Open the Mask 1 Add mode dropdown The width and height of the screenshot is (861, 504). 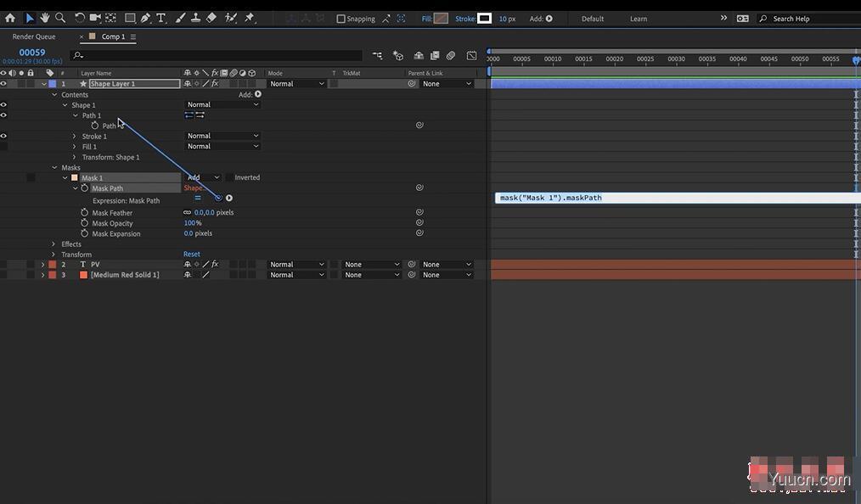pos(203,177)
